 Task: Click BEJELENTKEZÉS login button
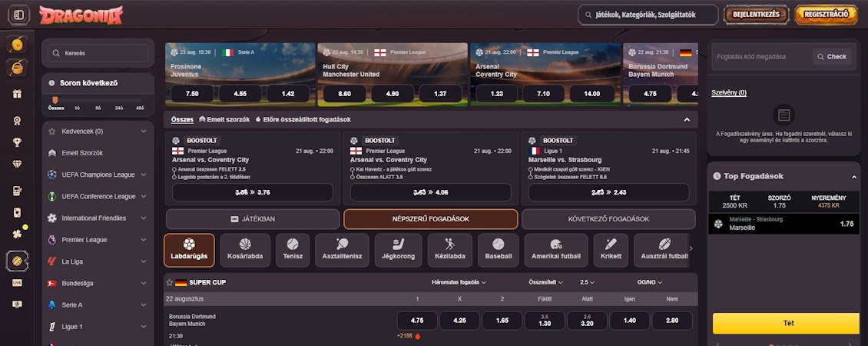[x=756, y=15]
